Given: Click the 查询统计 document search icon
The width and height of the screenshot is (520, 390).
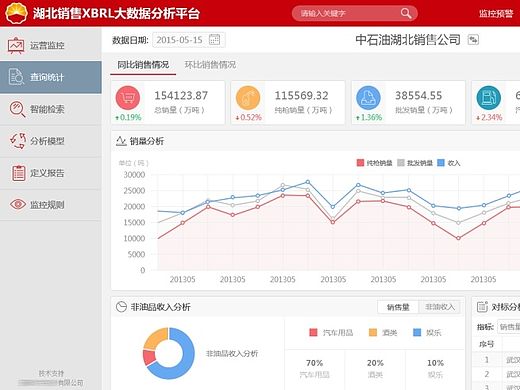Looking at the screenshot, I should (16, 77).
